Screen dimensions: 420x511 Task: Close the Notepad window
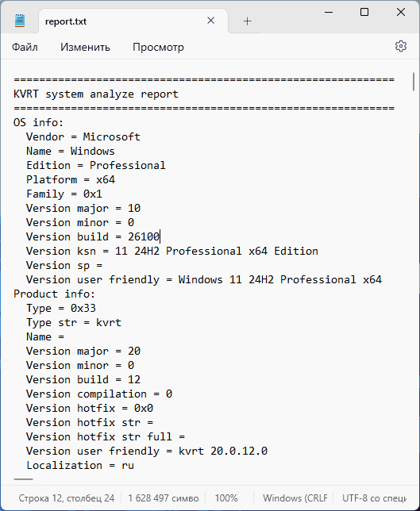[x=401, y=12]
